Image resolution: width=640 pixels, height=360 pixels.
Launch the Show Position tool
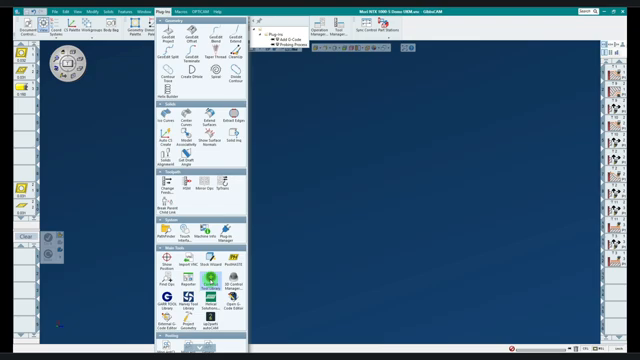pos(167,261)
